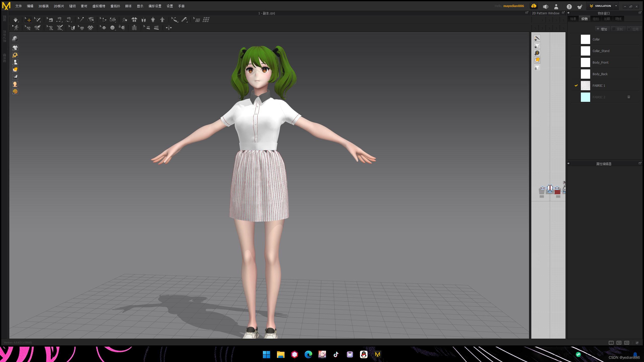Open the SIMULATION mode dropdown
The image size is (644, 362).
point(616,6)
